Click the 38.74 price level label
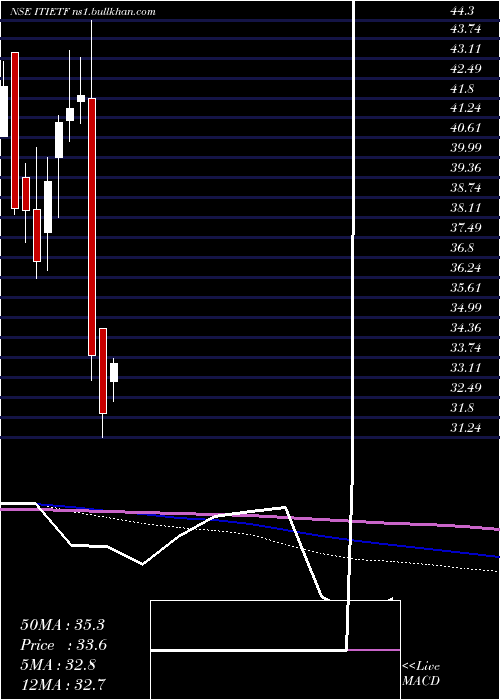This screenshot has height=700, width=500. click(466, 188)
